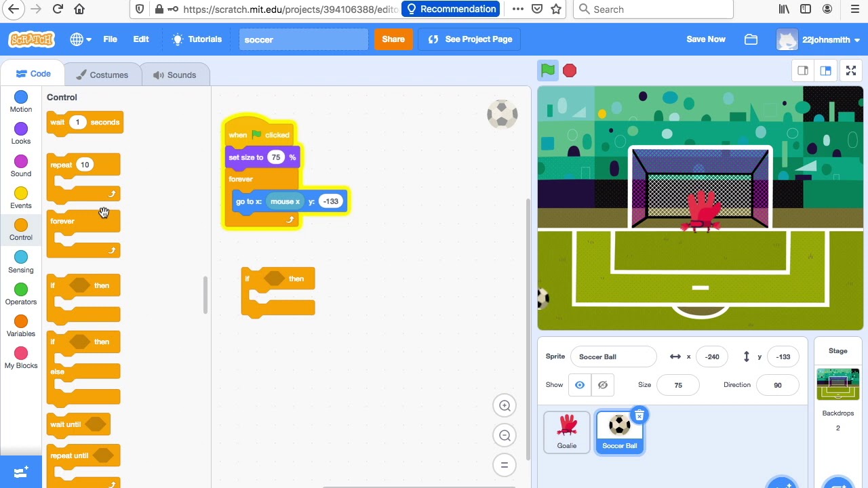
Task: Select the Sound category
Action: pyautogui.click(x=21, y=165)
